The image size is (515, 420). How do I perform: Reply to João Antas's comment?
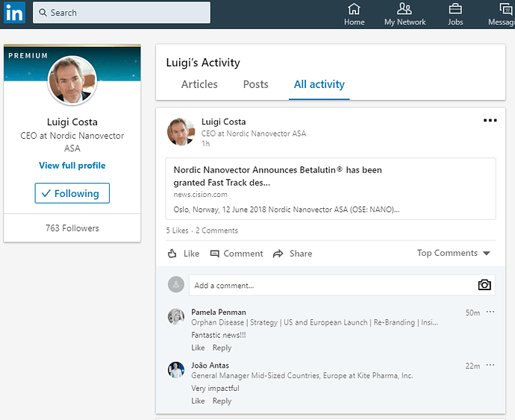click(x=222, y=401)
